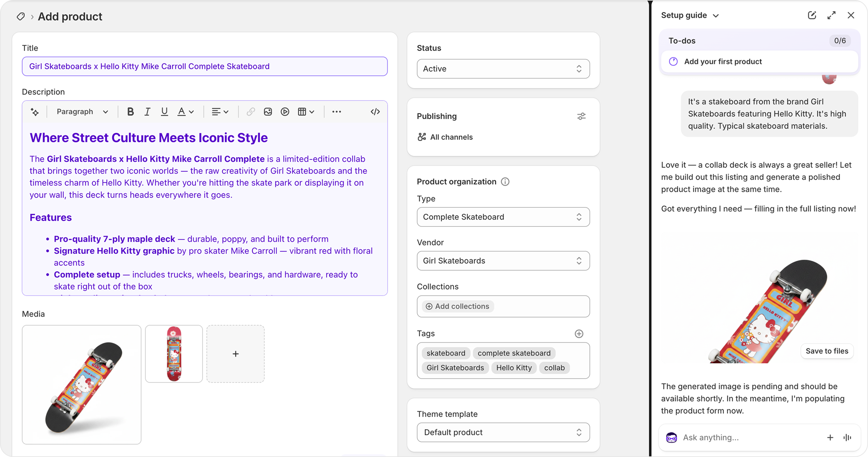868x457 pixels.
Task: Toggle italic formatting in description
Action: pos(147,112)
